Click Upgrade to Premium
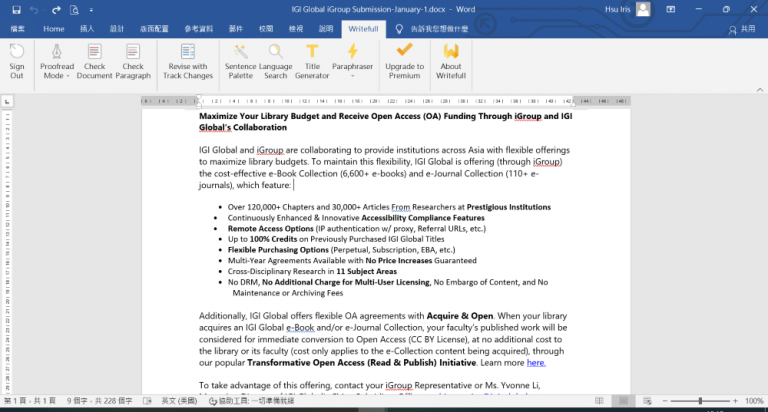The width and height of the screenshot is (768, 412). coord(405,61)
